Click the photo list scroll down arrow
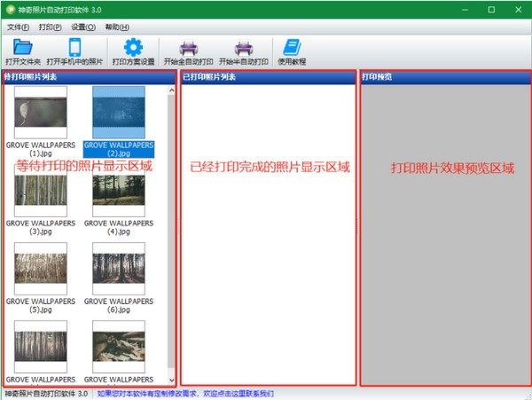The height and width of the screenshot is (400, 532). (x=171, y=380)
